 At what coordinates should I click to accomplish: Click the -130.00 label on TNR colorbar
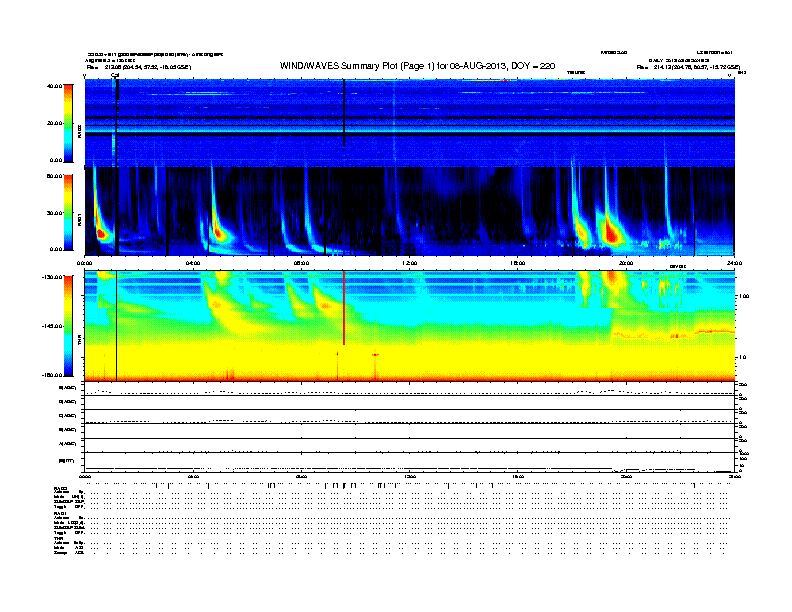pos(52,277)
